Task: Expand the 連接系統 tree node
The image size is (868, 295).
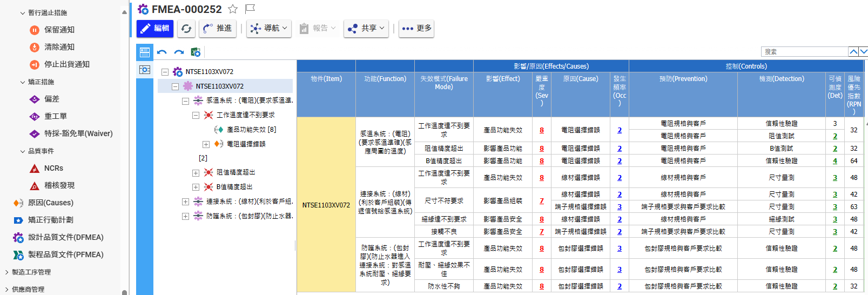Action: (x=185, y=202)
